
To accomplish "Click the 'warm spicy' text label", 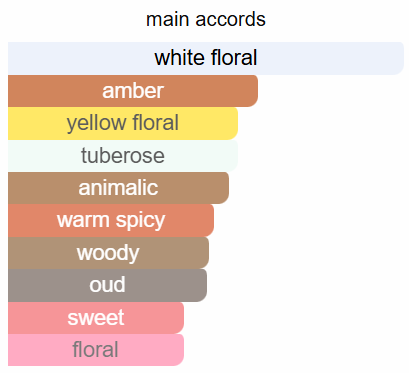I will (x=111, y=221).
